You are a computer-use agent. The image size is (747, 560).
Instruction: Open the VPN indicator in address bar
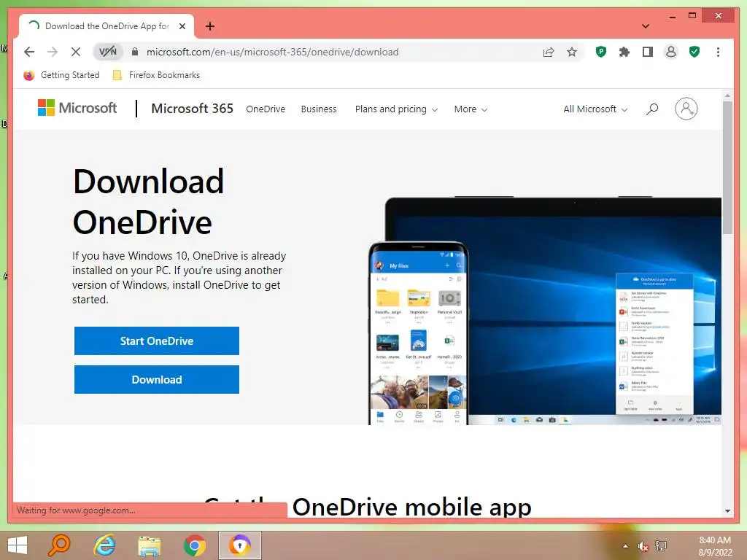pyautogui.click(x=108, y=52)
